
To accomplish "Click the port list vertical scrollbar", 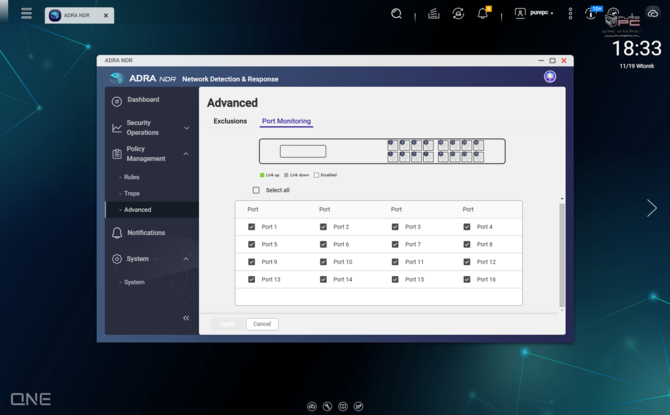I will click(562, 255).
